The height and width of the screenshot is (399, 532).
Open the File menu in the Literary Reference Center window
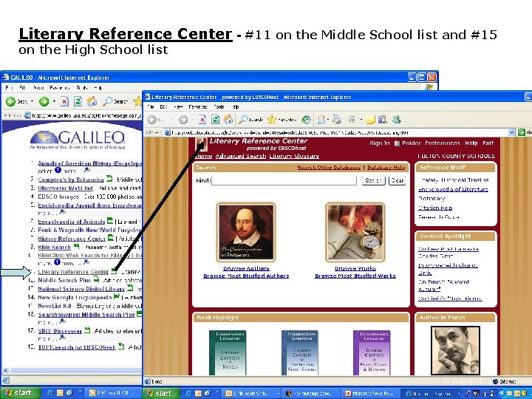(x=151, y=106)
